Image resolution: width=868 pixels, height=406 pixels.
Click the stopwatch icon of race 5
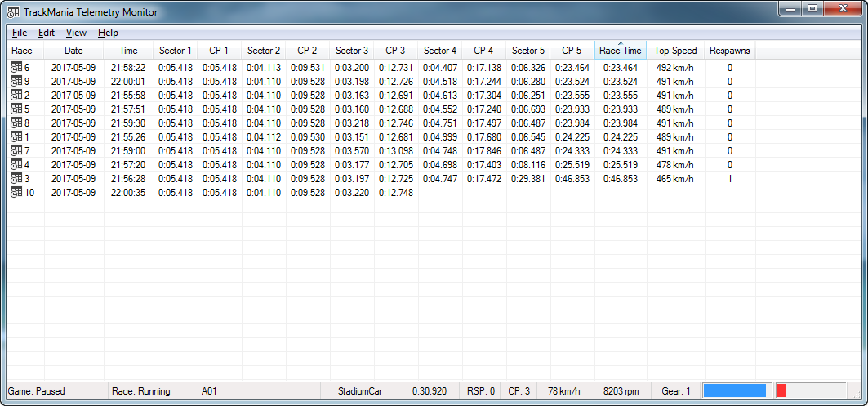(16, 109)
